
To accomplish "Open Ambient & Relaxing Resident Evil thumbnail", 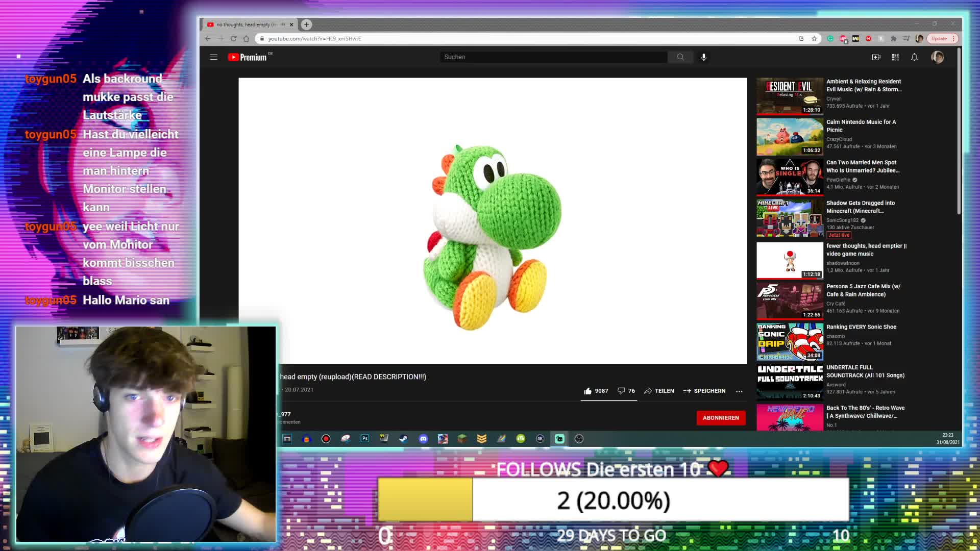I will 790,96.
